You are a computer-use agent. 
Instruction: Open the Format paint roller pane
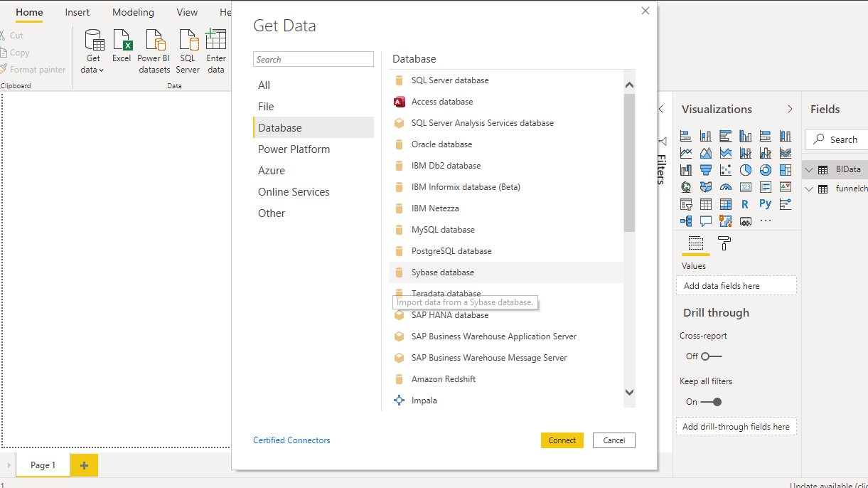(724, 243)
